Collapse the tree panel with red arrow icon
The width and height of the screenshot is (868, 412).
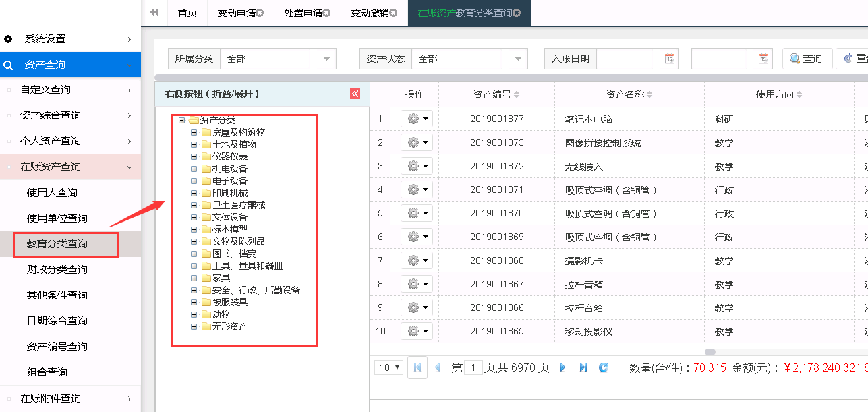355,94
